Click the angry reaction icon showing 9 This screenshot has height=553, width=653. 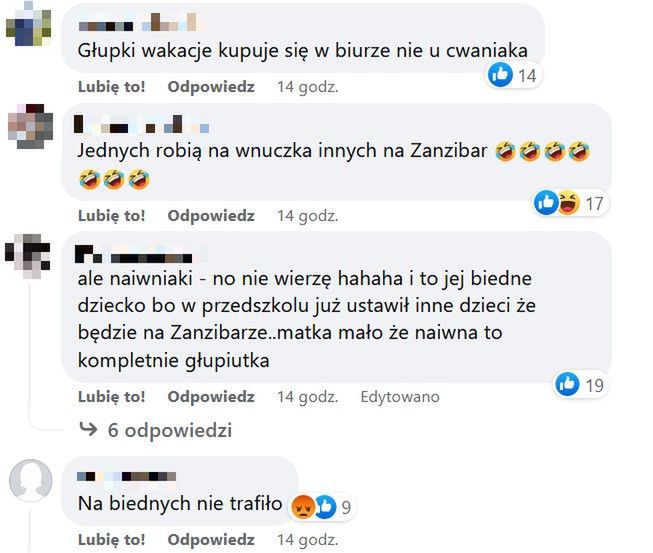(x=303, y=507)
